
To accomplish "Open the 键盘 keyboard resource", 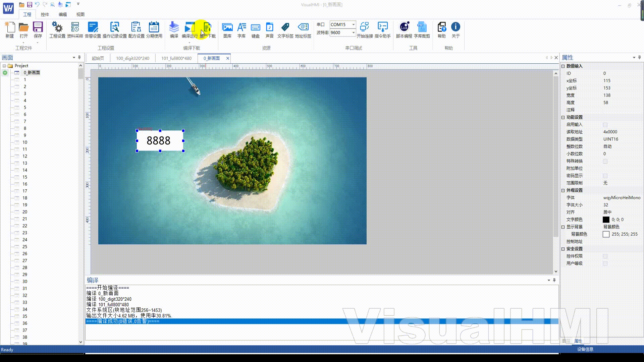I will pos(256,30).
